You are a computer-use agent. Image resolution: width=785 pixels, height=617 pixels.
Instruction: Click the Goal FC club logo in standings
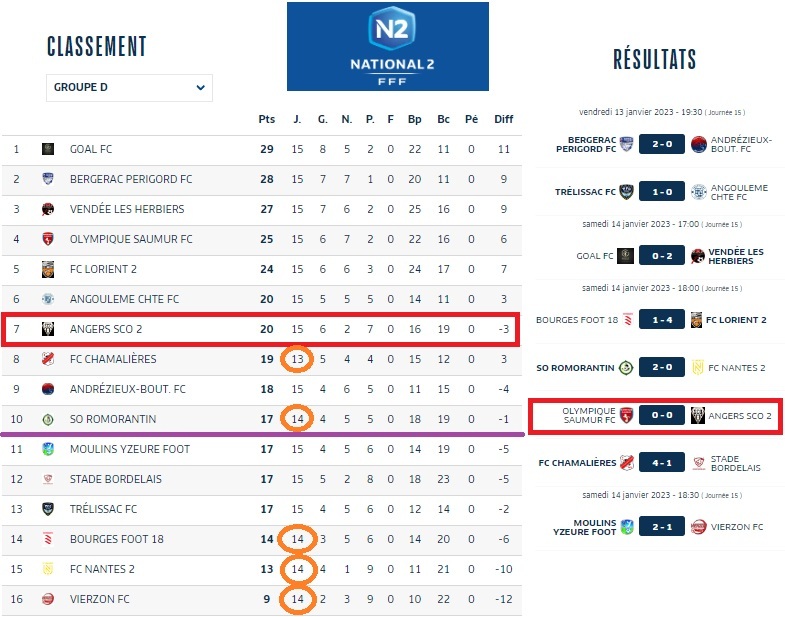[x=47, y=149]
